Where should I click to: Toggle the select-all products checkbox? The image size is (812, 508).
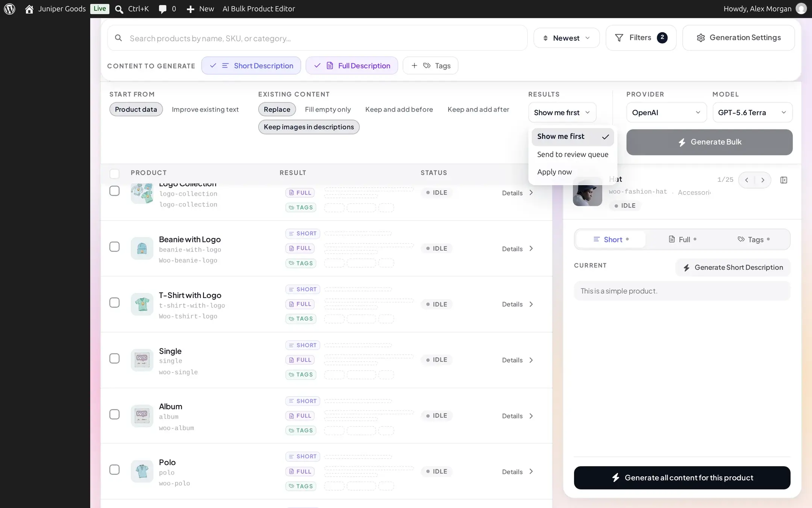(114, 173)
